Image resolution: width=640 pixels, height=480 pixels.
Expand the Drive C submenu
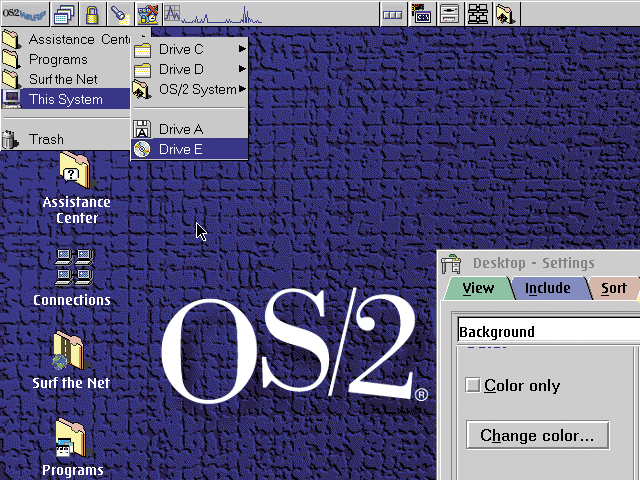coord(190,49)
